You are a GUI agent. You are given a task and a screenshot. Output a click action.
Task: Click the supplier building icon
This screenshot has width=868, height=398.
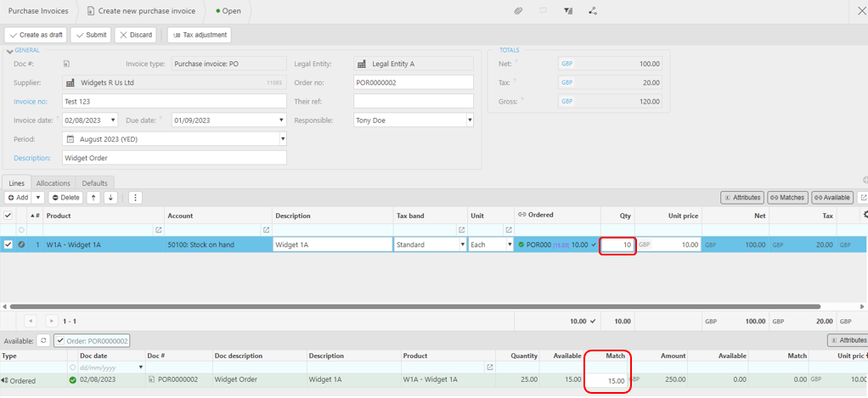[70, 83]
